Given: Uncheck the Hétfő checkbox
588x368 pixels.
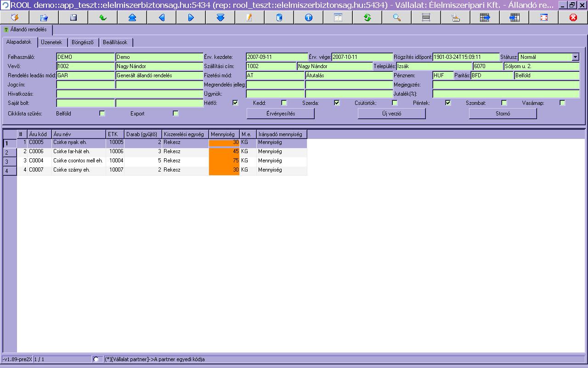Looking at the screenshot, I should tap(235, 103).
